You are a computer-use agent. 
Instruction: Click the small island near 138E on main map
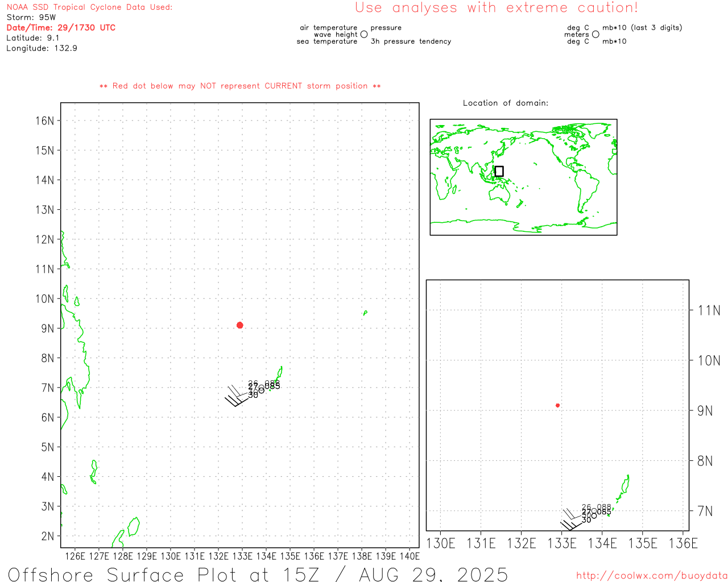pyautogui.click(x=365, y=313)
